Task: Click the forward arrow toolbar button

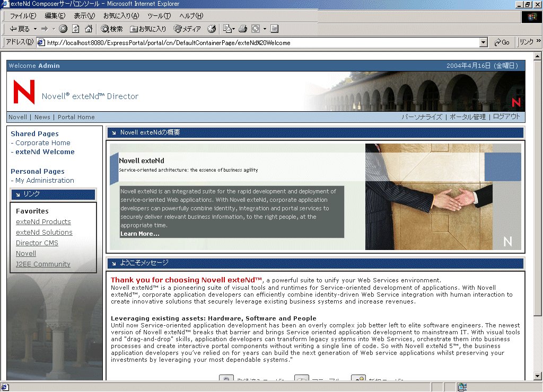Action: pyautogui.click(x=45, y=29)
